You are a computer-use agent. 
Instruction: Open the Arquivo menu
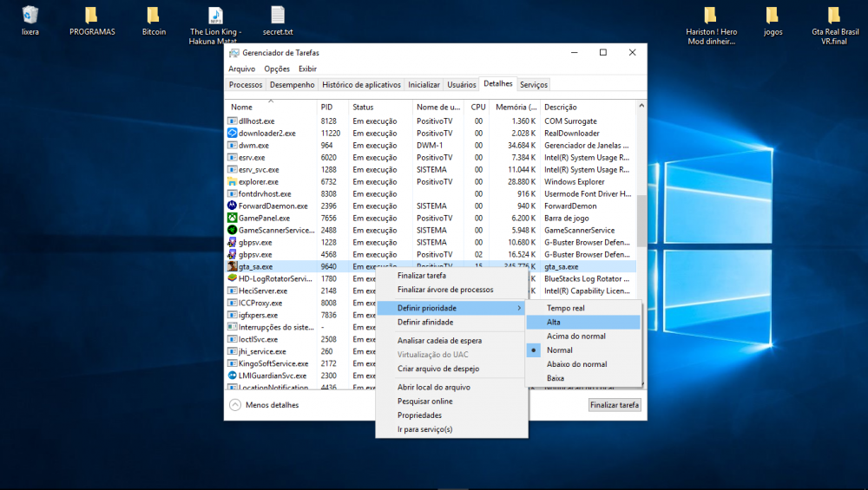(241, 69)
